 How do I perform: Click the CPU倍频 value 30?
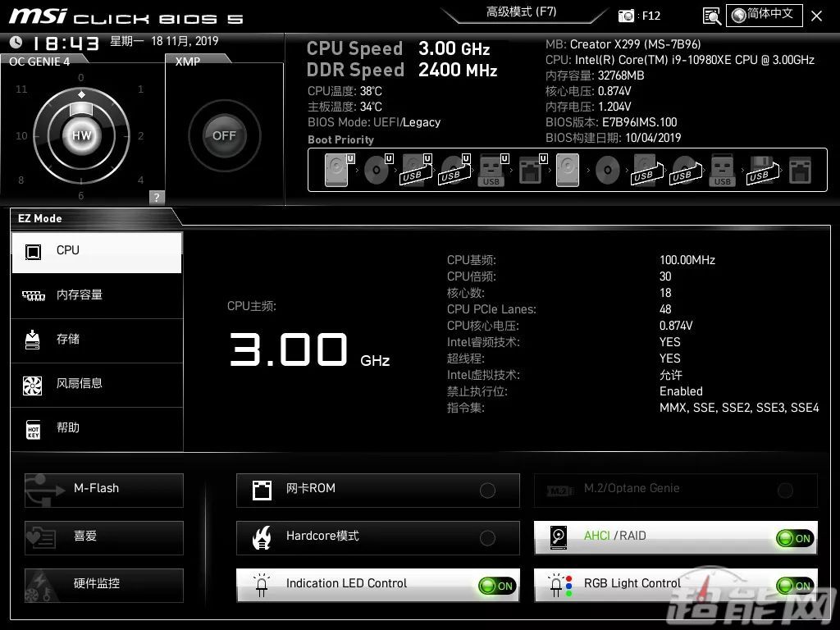pos(665,276)
